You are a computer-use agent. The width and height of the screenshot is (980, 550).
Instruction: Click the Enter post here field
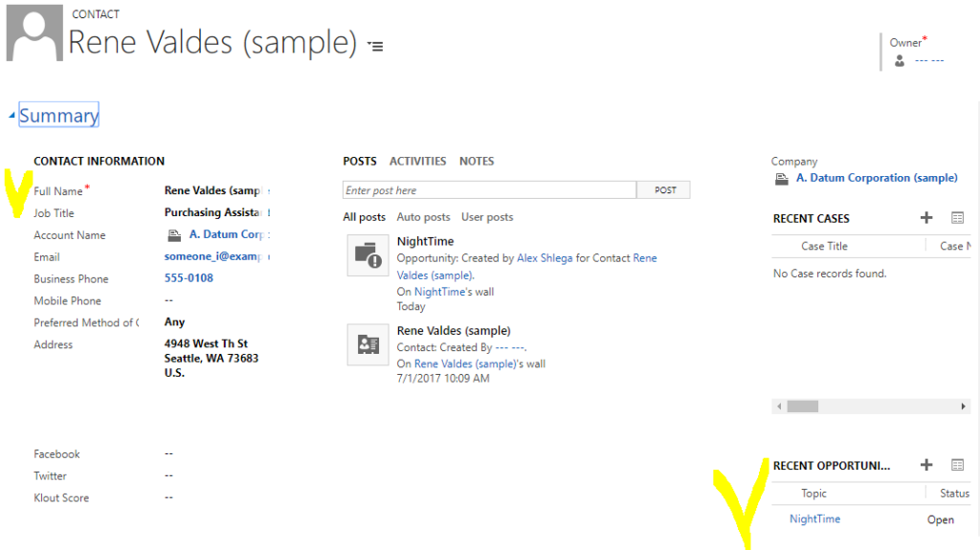[x=489, y=190]
